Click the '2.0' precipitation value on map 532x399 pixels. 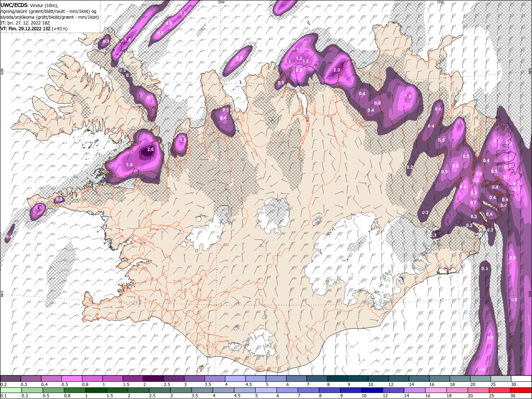pos(337,70)
